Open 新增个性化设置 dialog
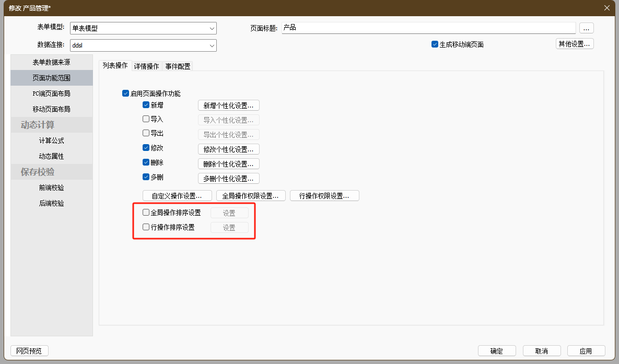Viewport: 619px width, 364px height. [x=228, y=105]
